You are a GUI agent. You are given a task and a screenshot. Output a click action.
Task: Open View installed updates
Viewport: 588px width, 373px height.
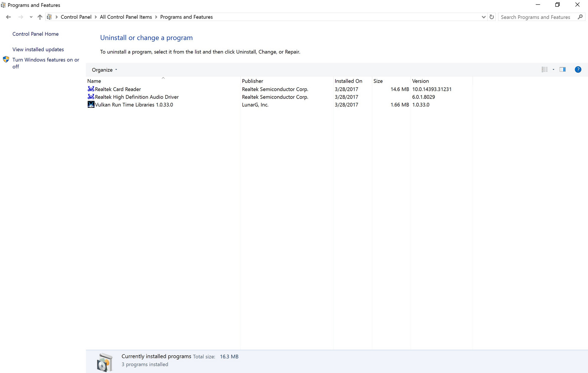click(38, 49)
